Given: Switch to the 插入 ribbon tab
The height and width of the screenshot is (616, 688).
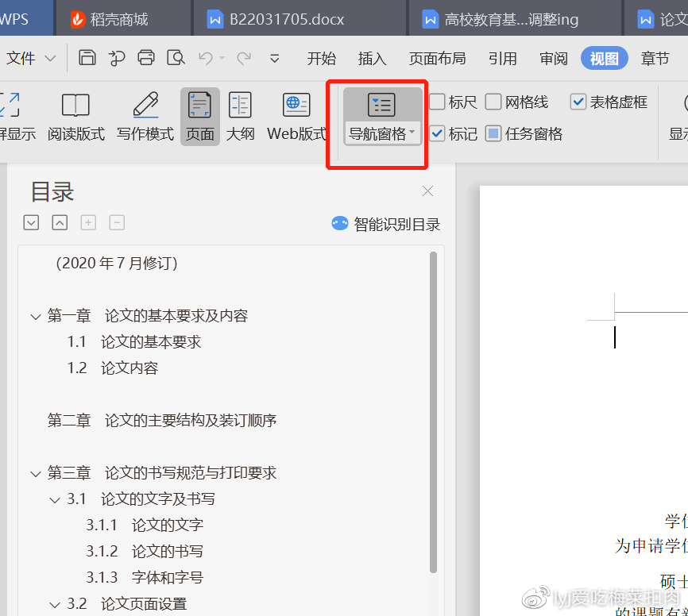Looking at the screenshot, I should pyautogui.click(x=372, y=58).
